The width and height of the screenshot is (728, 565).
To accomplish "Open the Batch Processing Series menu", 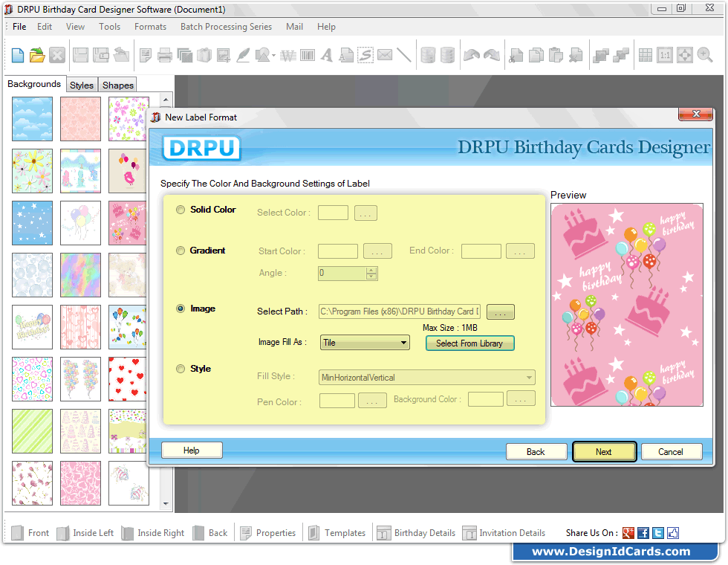I will click(226, 27).
